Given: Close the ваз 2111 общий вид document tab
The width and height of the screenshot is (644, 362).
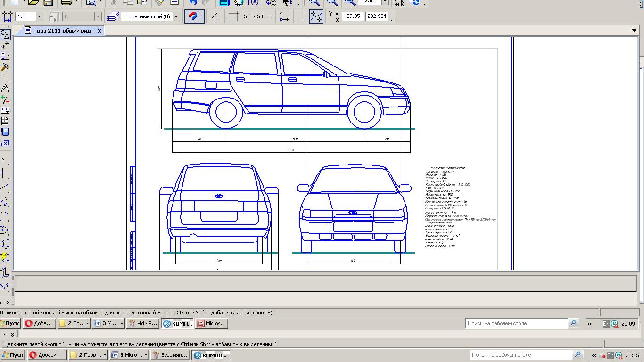Looking at the screenshot, I should pos(99,31).
